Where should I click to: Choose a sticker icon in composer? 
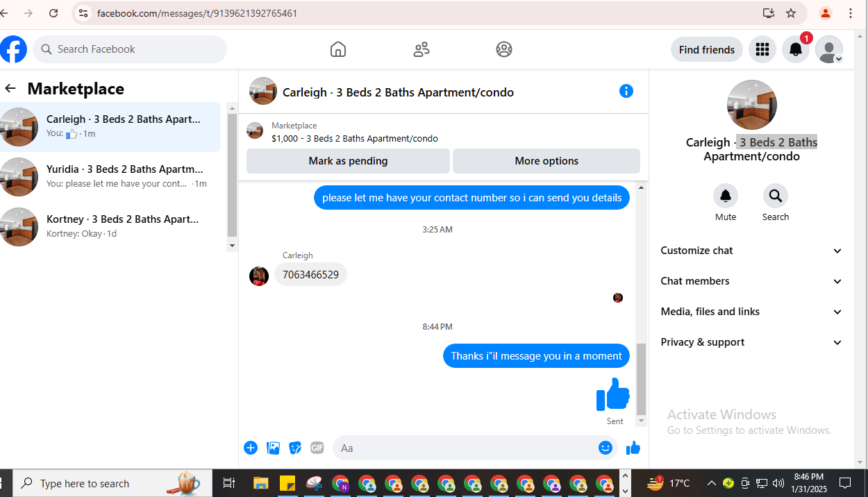(x=295, y=448)
